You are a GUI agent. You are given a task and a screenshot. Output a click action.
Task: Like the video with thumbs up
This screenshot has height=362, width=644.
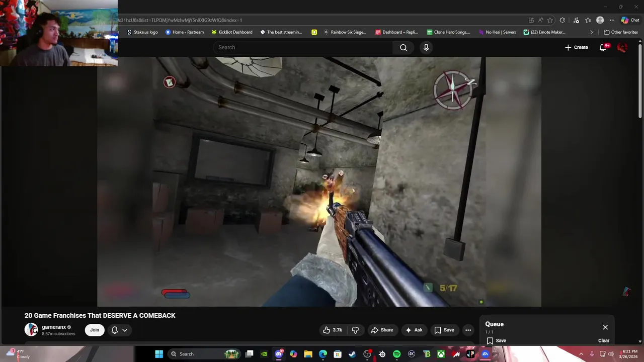333,330
